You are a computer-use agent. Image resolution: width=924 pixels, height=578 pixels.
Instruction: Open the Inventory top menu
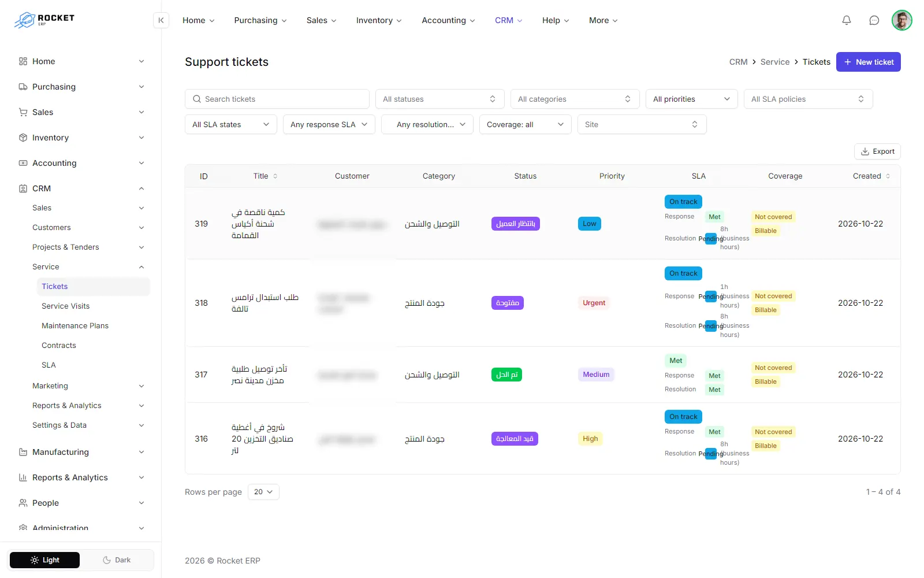click(x=379, y=20)
